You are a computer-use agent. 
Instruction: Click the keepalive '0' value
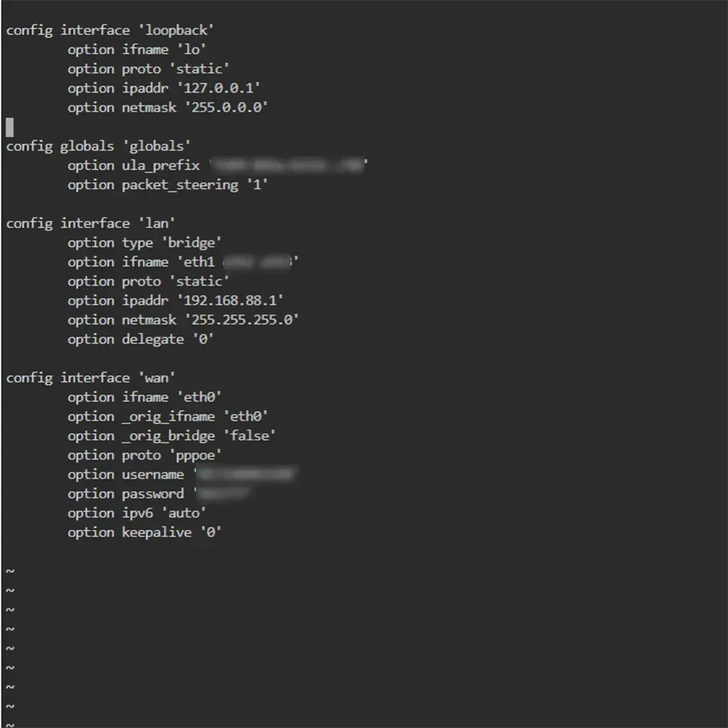211,532
